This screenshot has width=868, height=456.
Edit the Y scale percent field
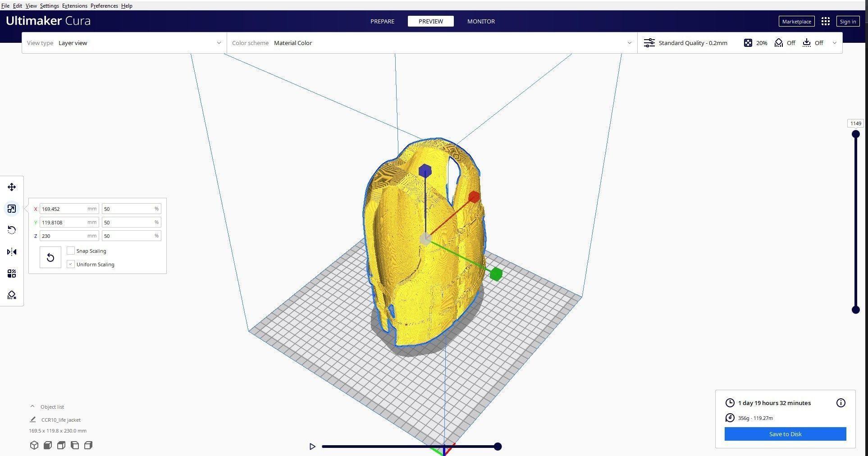pyautogui.click(x=131, y=222)
